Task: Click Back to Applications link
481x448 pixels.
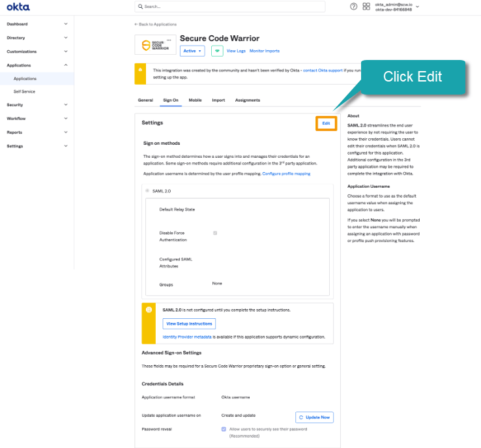Action: click(x=156, y=24)
